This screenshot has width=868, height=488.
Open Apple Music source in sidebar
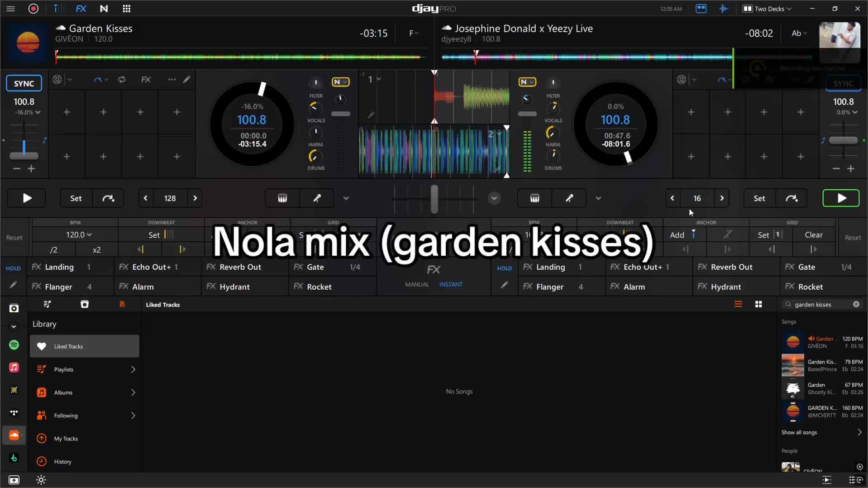tap(14, 367)
